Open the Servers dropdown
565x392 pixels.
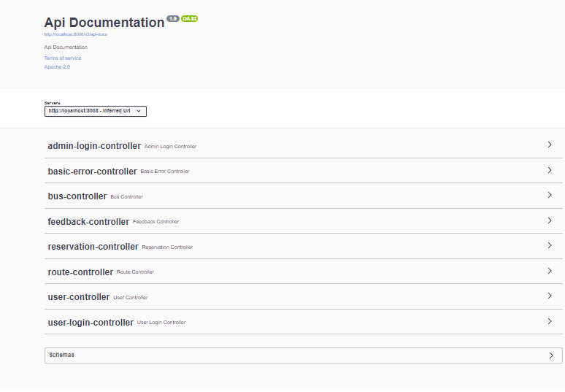[x=96, y=111]
